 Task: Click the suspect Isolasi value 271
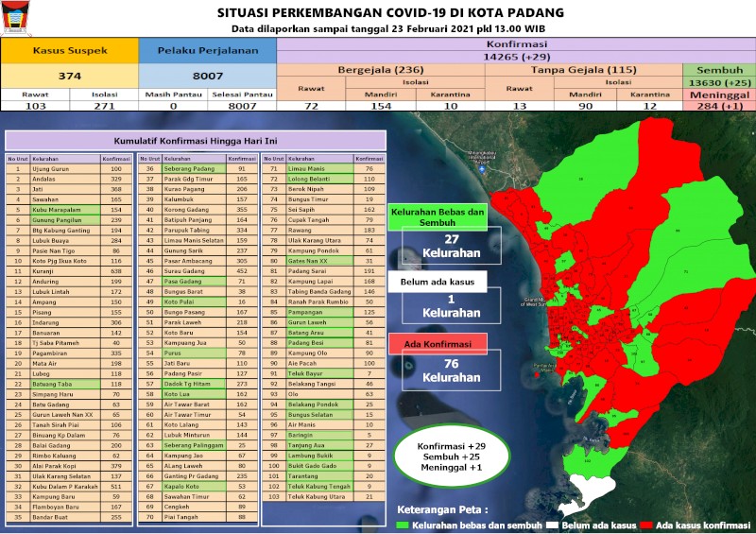click(104, 106)
